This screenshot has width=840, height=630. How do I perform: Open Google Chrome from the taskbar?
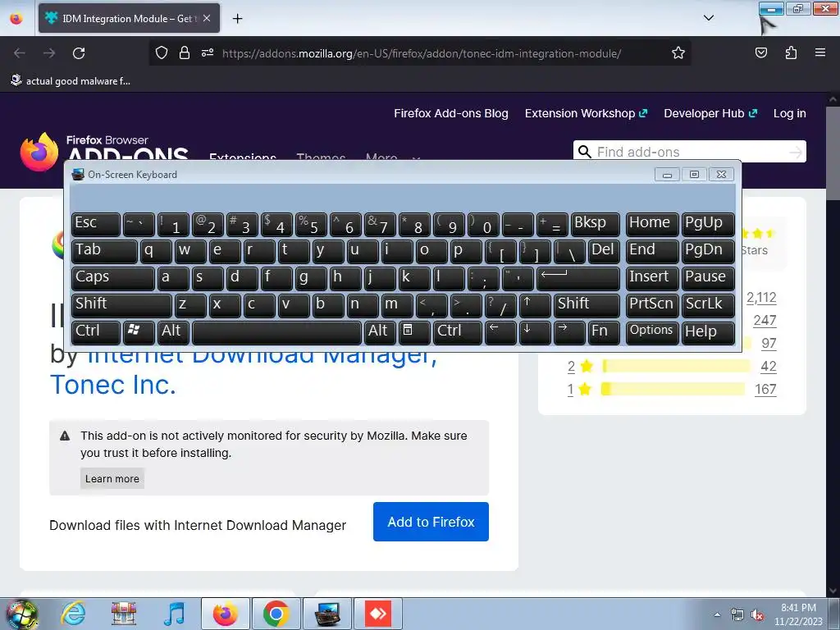tap(276, 614)
